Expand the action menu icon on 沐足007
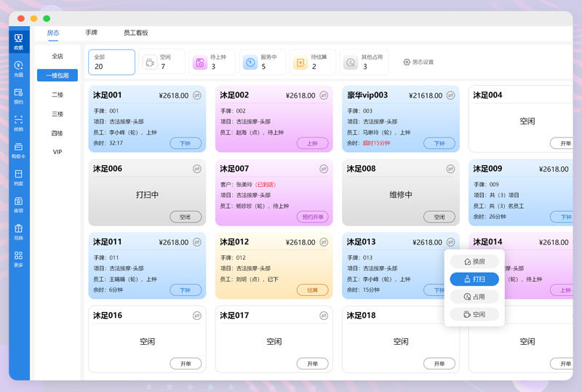The width and height of the screenshot is (582, 392). point(324,169)
